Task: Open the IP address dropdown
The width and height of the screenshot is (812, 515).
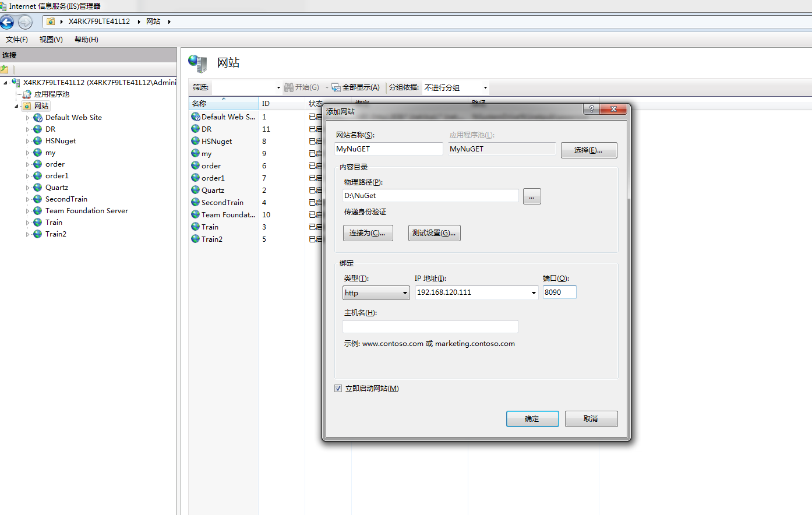Action: (534, 293)
